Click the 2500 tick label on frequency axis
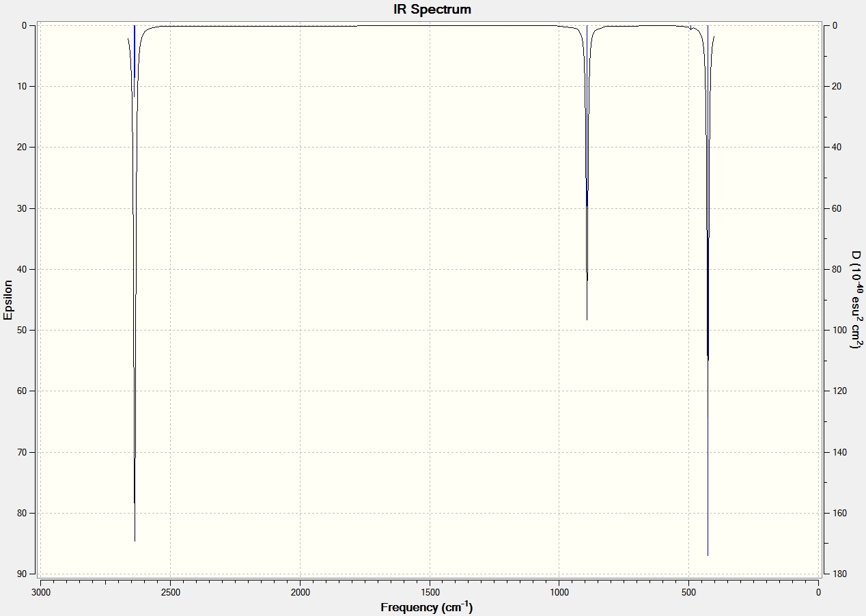The image size is (866, 616). (x=170, y=592)
